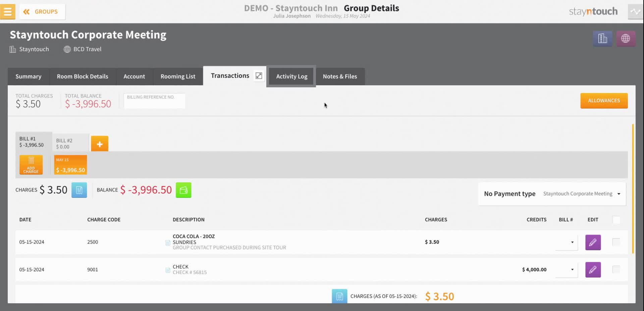Click the green payment wallet icon
This screenshot has height=311, width=644.
183,190
